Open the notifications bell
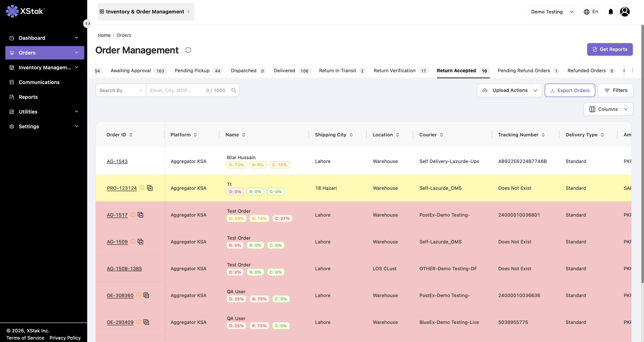Screen dimensions: 644x342 [x=610, y=11]
